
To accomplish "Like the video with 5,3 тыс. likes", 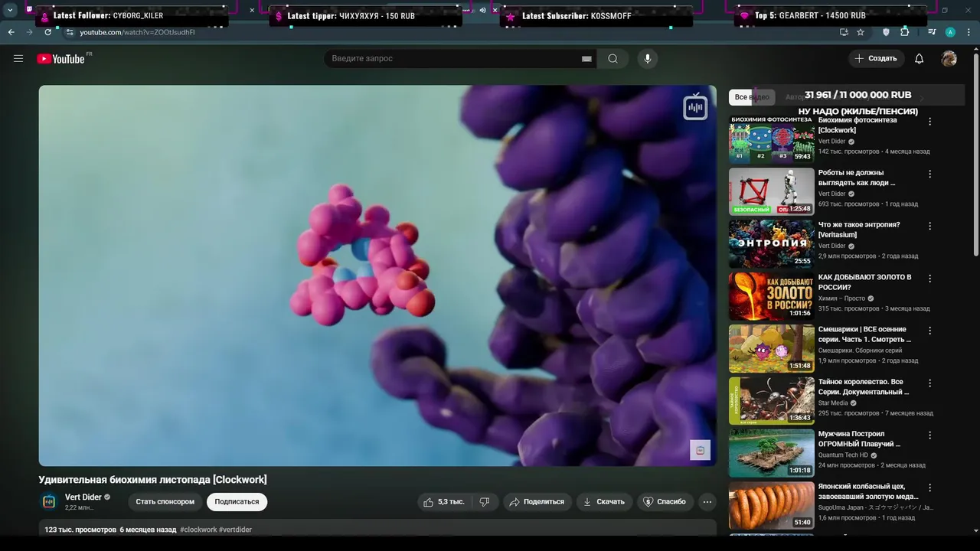I will pyautogui.click(x=444, y=502).
